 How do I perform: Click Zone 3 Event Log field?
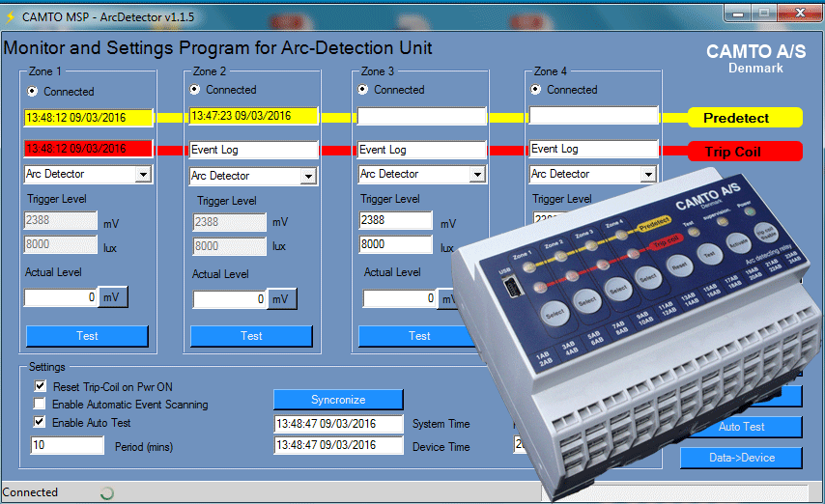click(x=422, y=150)
